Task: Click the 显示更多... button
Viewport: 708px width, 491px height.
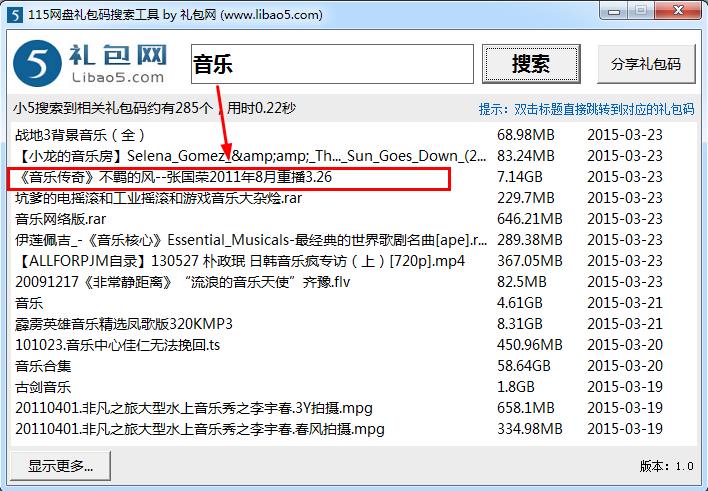Action: [60, 465]
